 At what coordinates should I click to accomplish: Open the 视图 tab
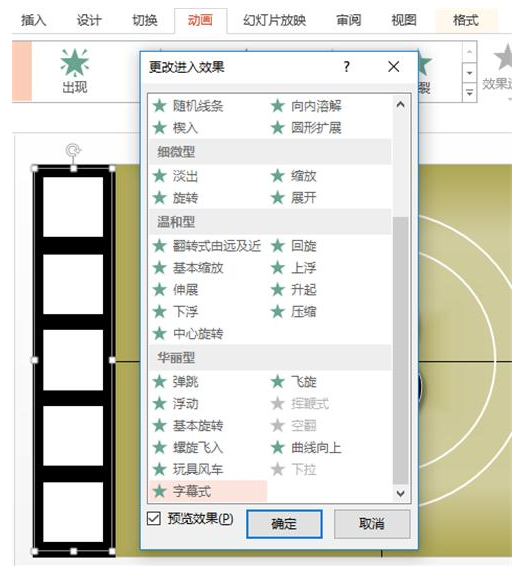pos(404,20)
